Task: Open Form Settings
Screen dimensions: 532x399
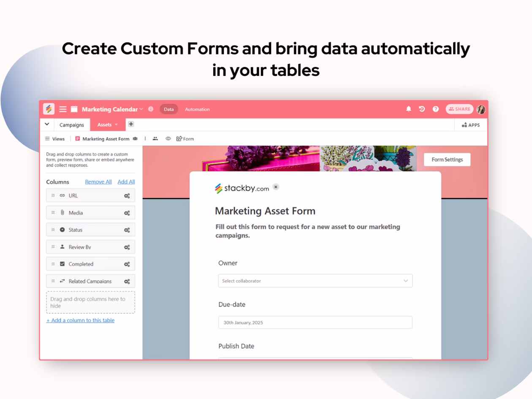Action: point(447,159)
